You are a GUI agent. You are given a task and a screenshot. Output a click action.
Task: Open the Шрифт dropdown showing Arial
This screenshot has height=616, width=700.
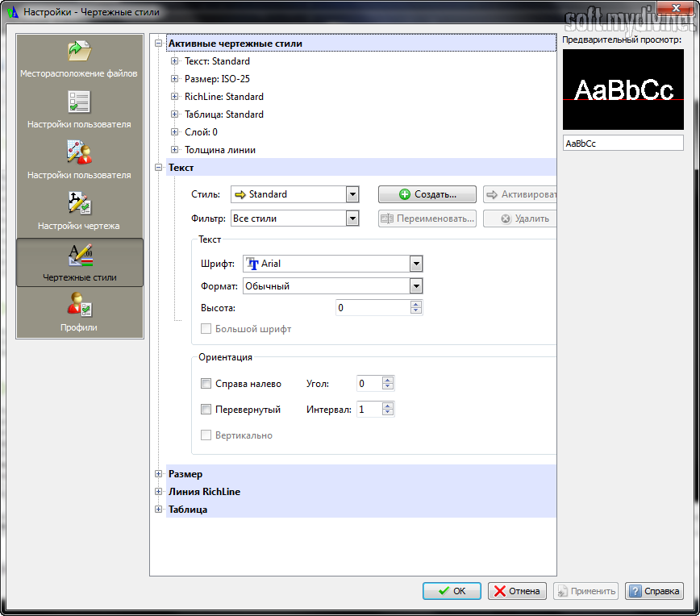(x=415, y=264)
